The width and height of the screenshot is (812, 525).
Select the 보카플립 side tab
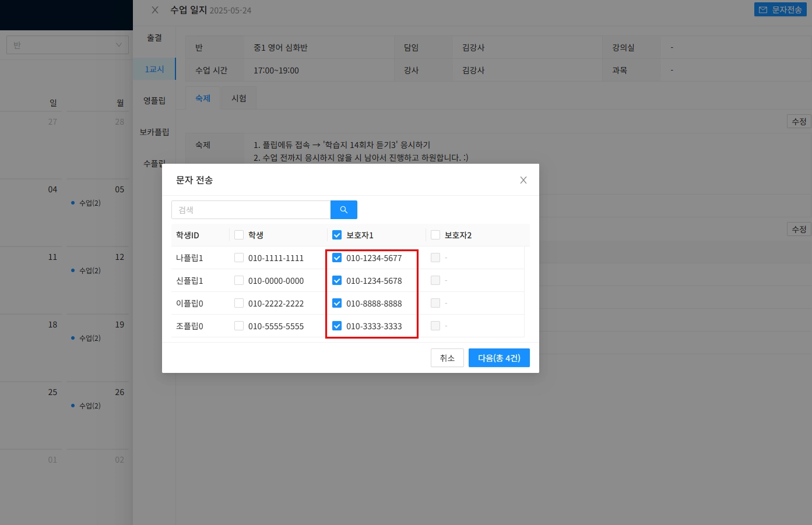pyautogui.click(x=154, y=132)
